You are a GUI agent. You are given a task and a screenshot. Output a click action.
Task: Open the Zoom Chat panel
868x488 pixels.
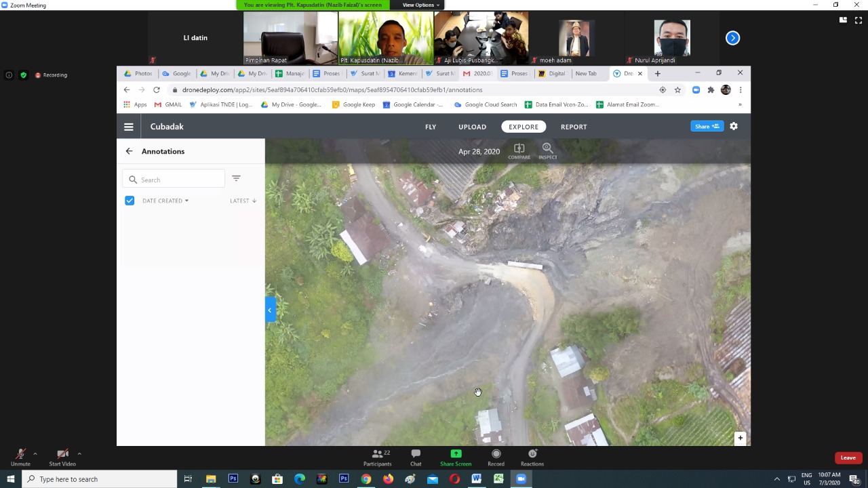pyautogui.click(x=416, y=457)
